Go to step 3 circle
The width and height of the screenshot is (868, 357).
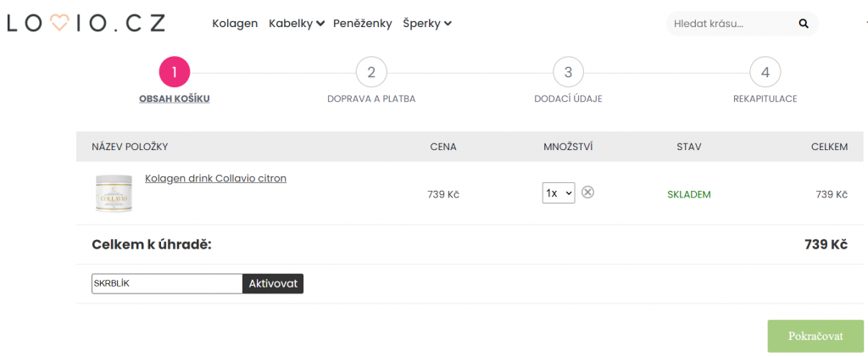(568, 73)
